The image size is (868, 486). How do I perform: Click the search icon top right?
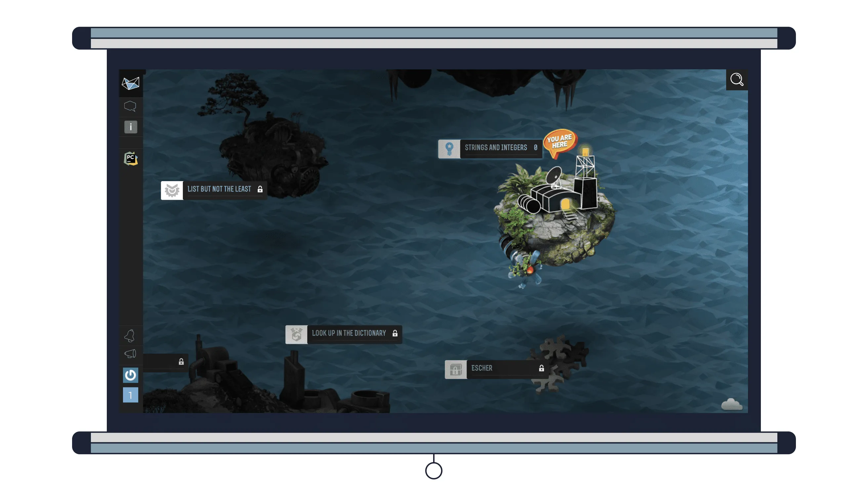pyautogui.click(x=736, y=79)
